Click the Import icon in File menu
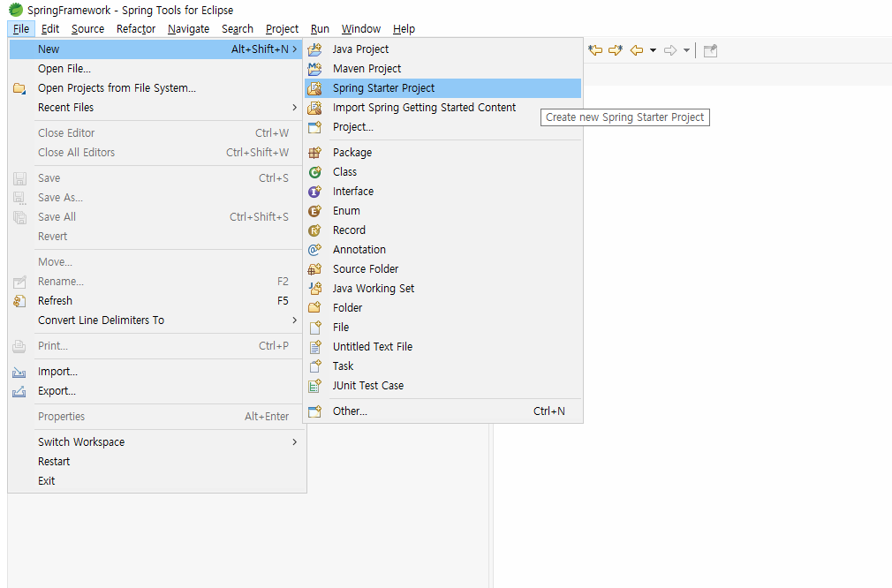 tap(19, 372)
